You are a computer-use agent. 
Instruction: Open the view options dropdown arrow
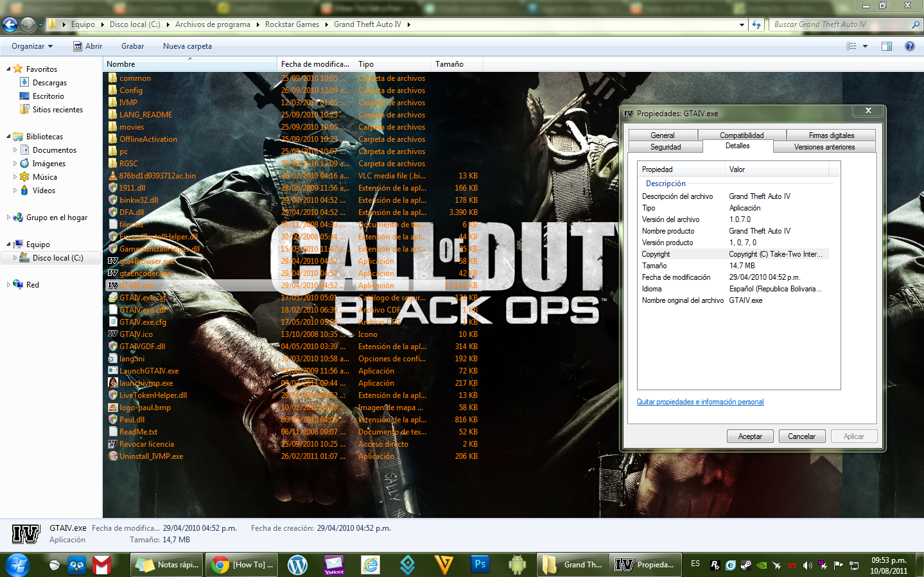pyautogui.click(x=865, y=46)
